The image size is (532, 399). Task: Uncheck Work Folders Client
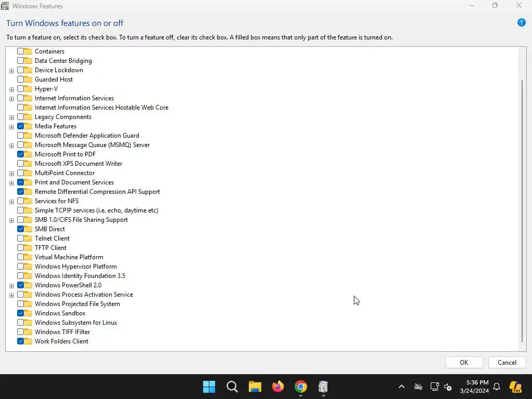[20, 341]
